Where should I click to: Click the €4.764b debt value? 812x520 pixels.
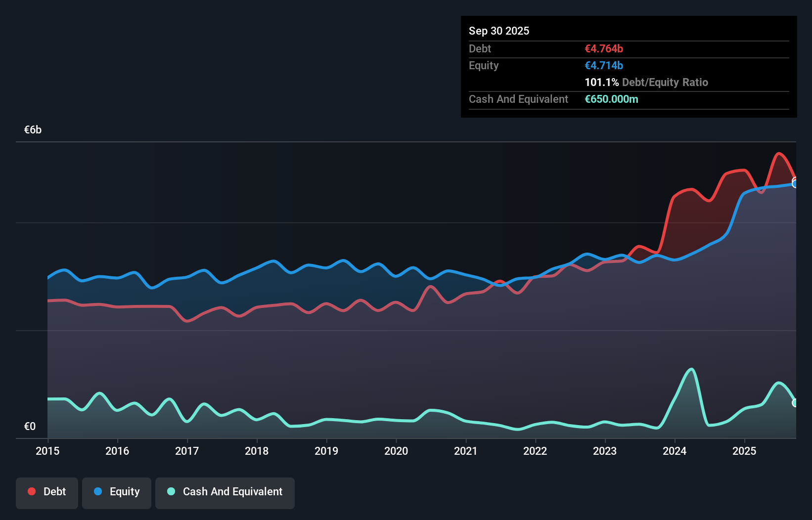(604, 48)
